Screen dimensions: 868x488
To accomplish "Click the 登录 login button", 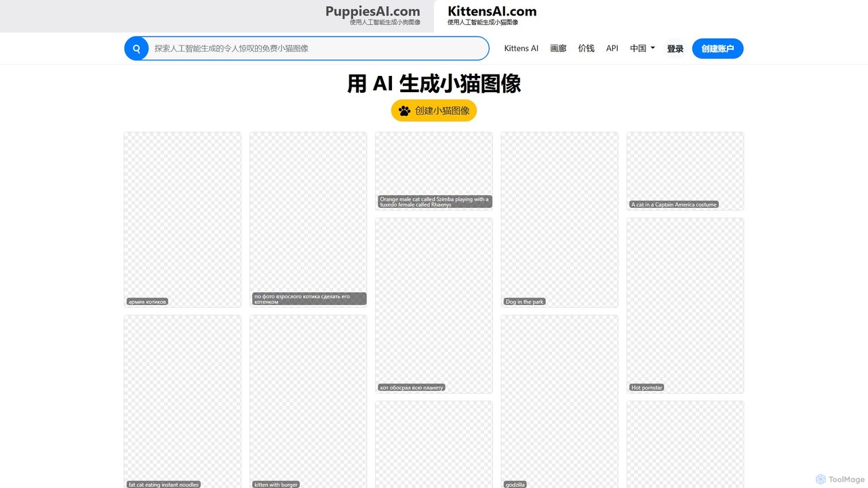I will click(675, 49).
